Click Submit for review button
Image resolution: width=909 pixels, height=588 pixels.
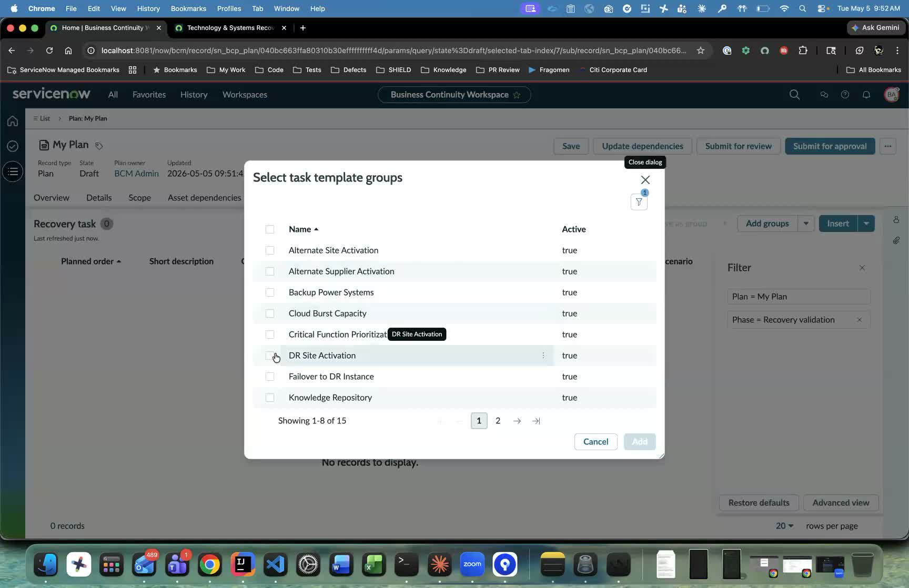tap(738, 146)
